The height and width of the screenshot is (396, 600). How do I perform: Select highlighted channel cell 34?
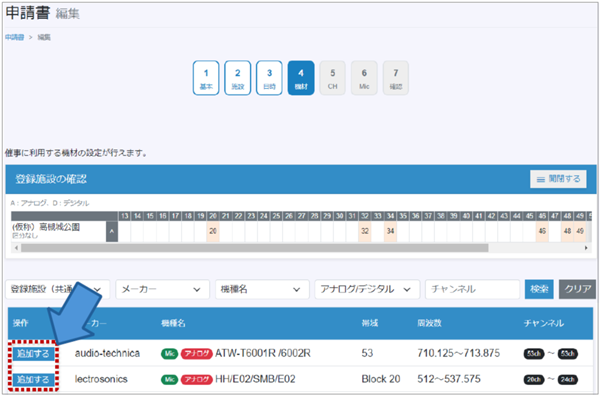[x=390, y=231]
